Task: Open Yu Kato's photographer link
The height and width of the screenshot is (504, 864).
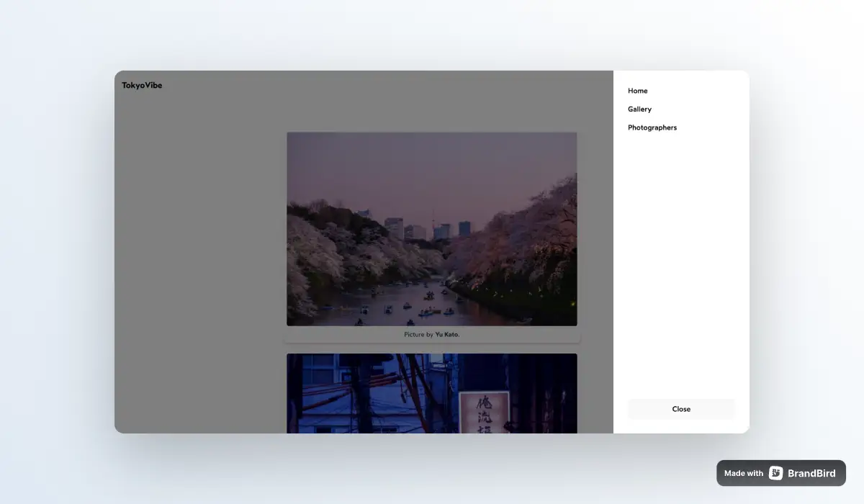Action: point(446,335)
